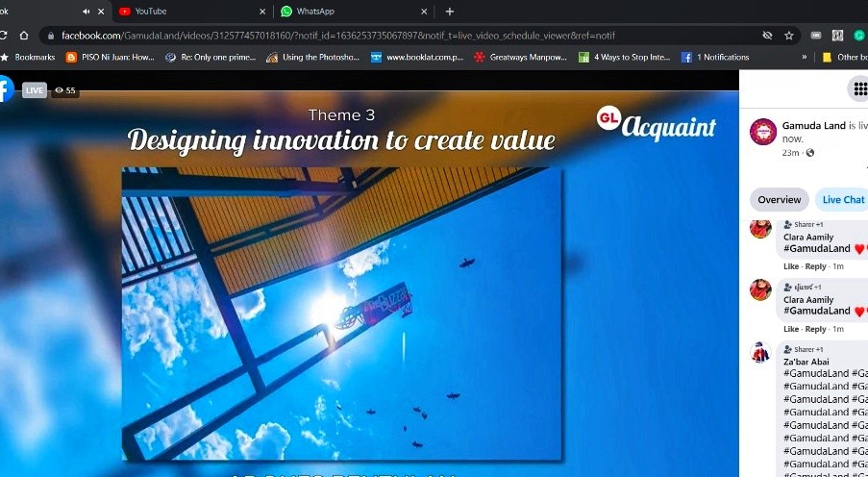Select the Live Chat tab
Image resolution: width=868 pixels, height=477 pixels.
843,200
